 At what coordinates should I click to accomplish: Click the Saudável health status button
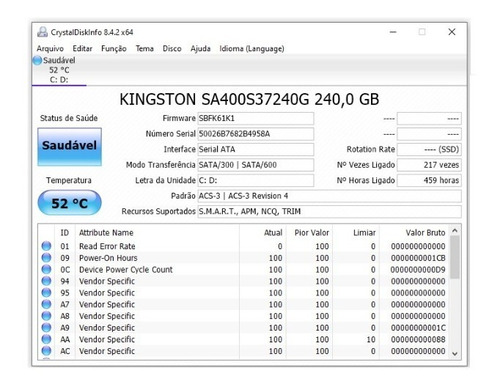coord(69,147)
